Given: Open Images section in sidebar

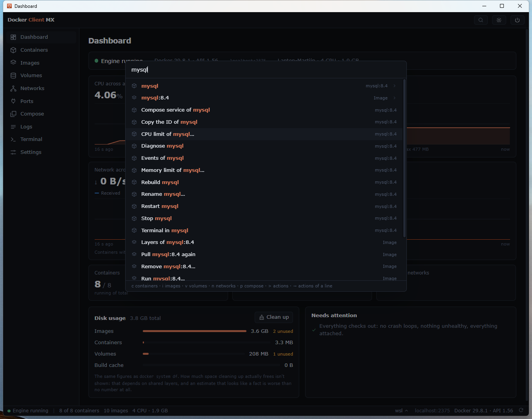Looking at the screenshot, I should pyautogui.click(x=41, y=63).
